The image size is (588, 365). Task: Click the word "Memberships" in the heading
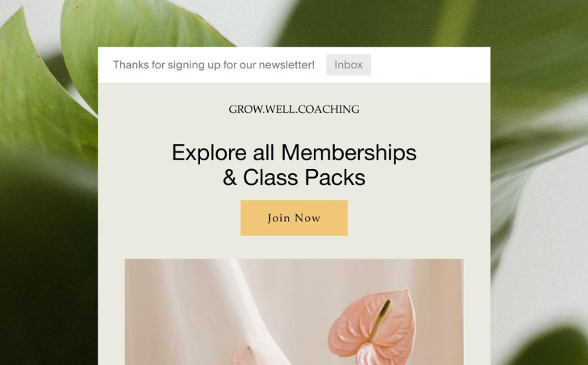(x=349, y=153)
